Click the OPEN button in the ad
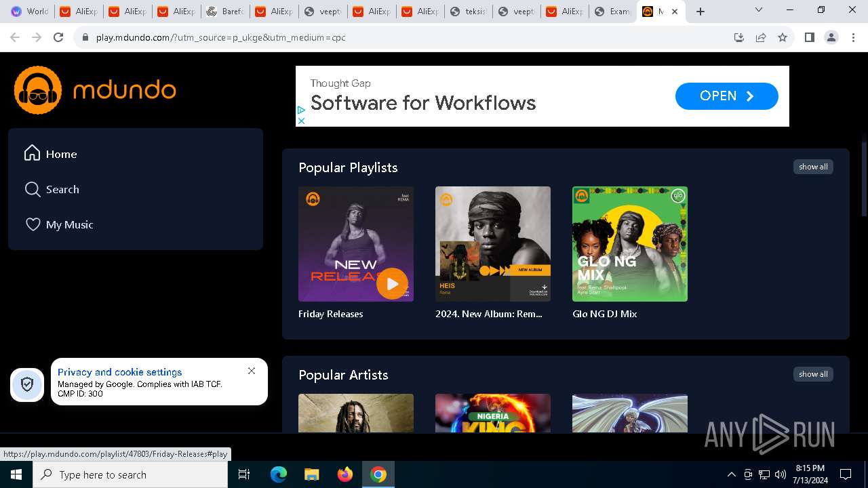The width and height of the screenshot is (868, 488). pyautogui.click(x=726, y=96)
